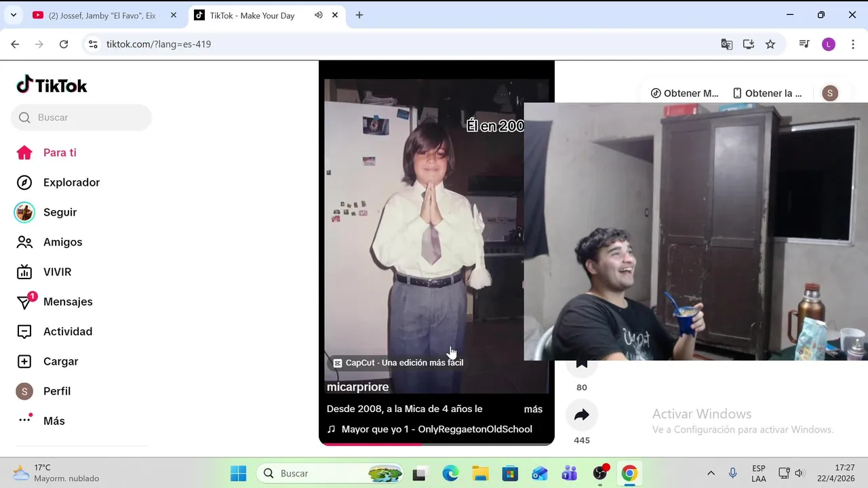The width and height of the screenshot is (868, 488).
Task: Expand the caption with más
Action: click(x=533, y=409)
